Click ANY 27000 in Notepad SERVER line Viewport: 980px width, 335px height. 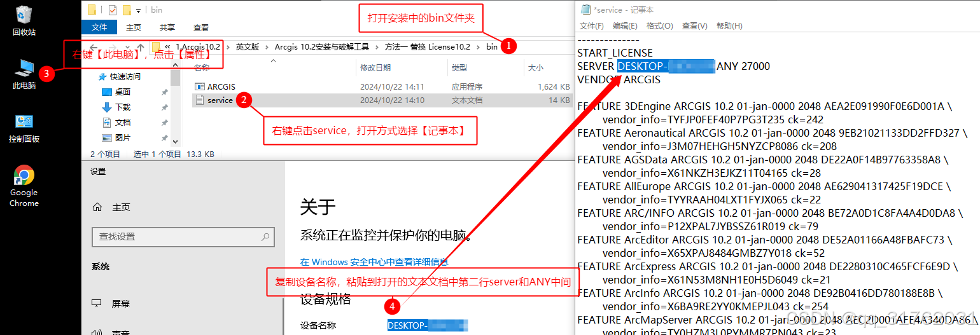pos(743,66)
